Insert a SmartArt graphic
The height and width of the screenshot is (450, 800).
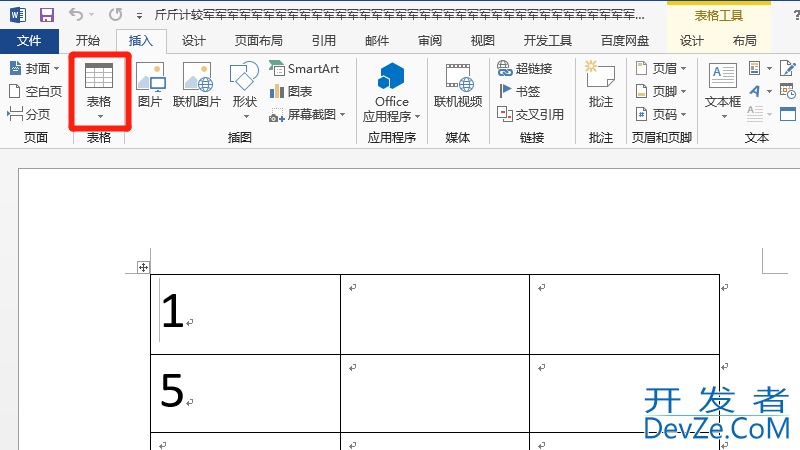pos(304,68)
